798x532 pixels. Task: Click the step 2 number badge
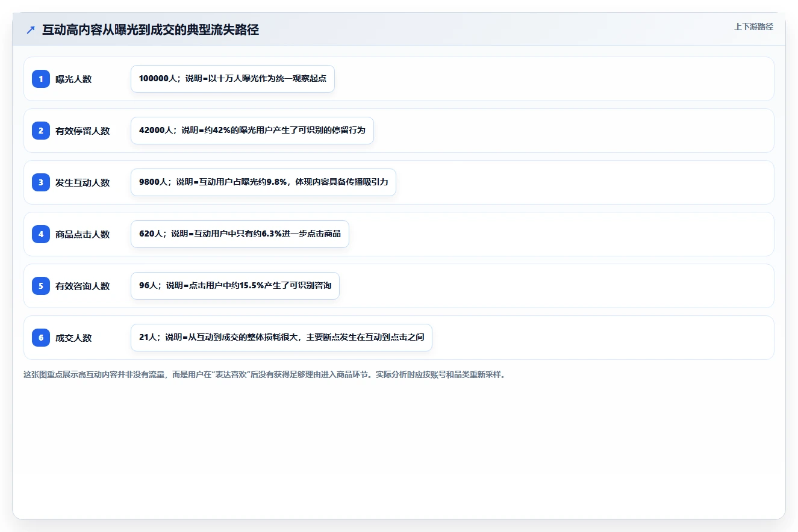coord(41,131)
